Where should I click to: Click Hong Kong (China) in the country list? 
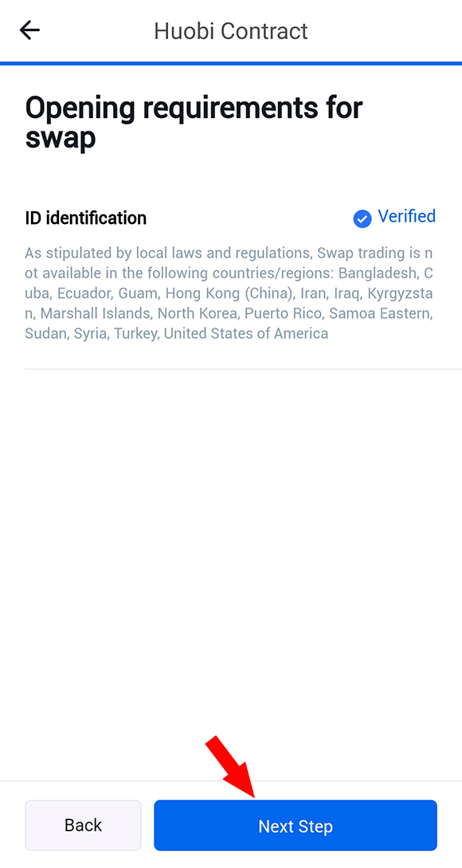tap(229, 293)
